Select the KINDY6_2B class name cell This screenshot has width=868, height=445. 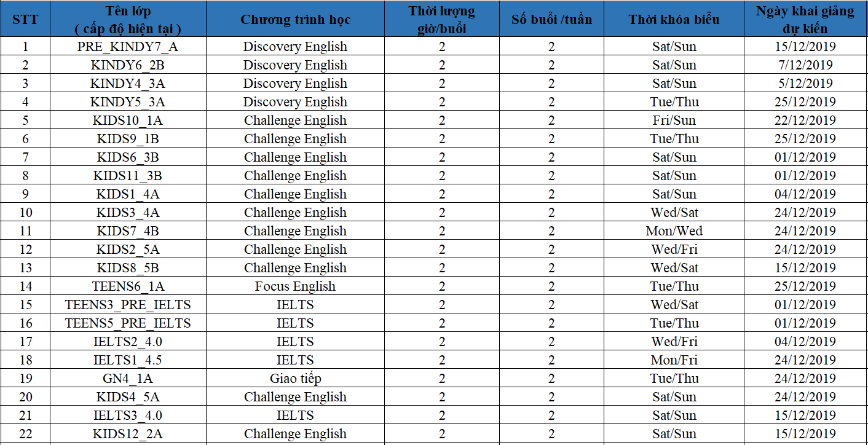point(128,65)
